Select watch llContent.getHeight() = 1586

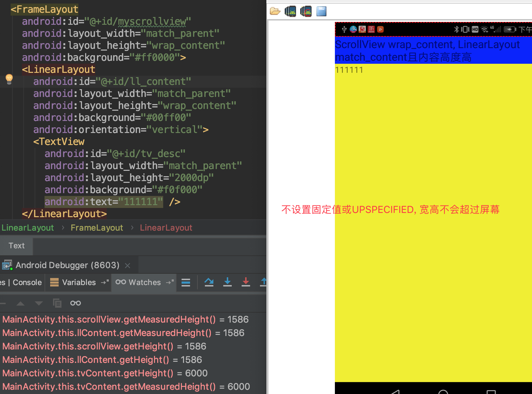102,360
